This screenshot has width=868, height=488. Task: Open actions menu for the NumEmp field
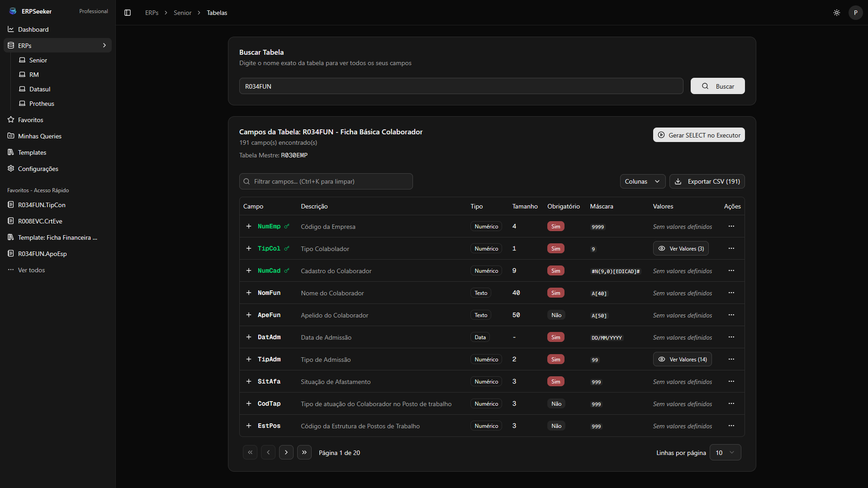[x=731, y=226]
